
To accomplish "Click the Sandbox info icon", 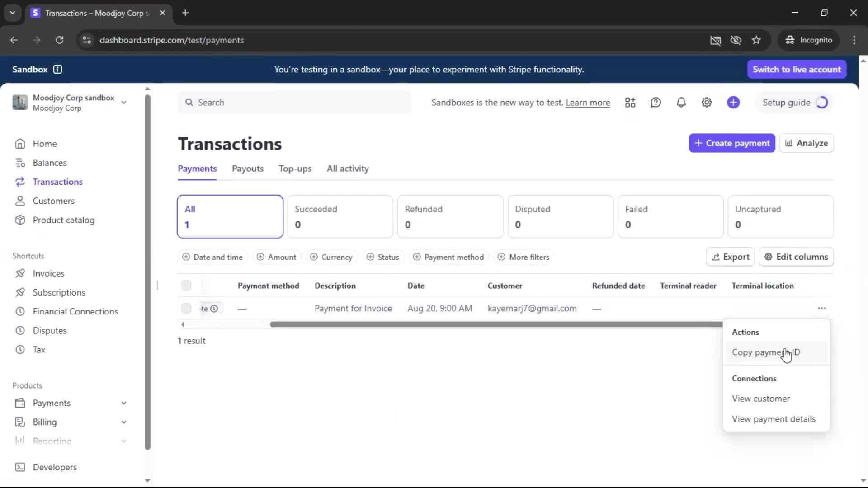I will 57,69.
